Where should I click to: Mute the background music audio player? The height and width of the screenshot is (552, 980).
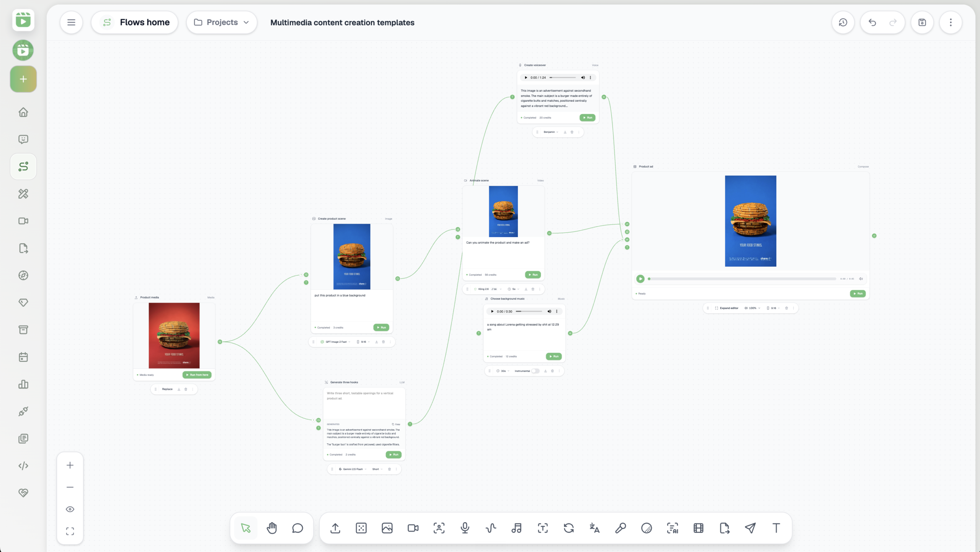tap(549, 311)
